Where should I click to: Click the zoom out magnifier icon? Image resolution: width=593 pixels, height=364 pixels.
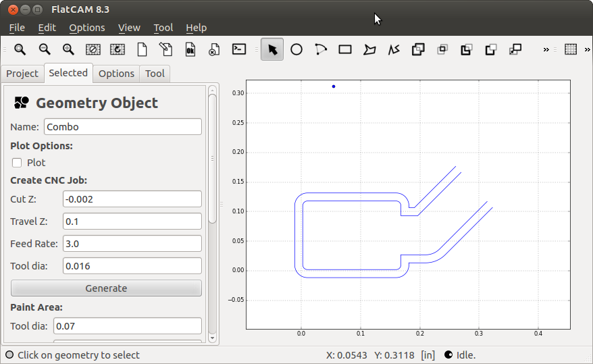pos(45,49)
